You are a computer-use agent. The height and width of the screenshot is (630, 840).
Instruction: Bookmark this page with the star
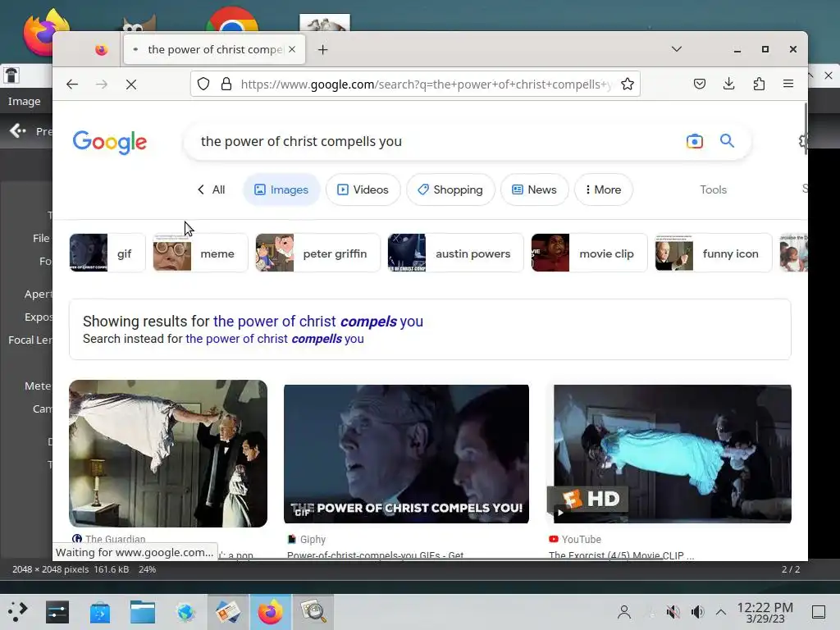tap(628, 84)
